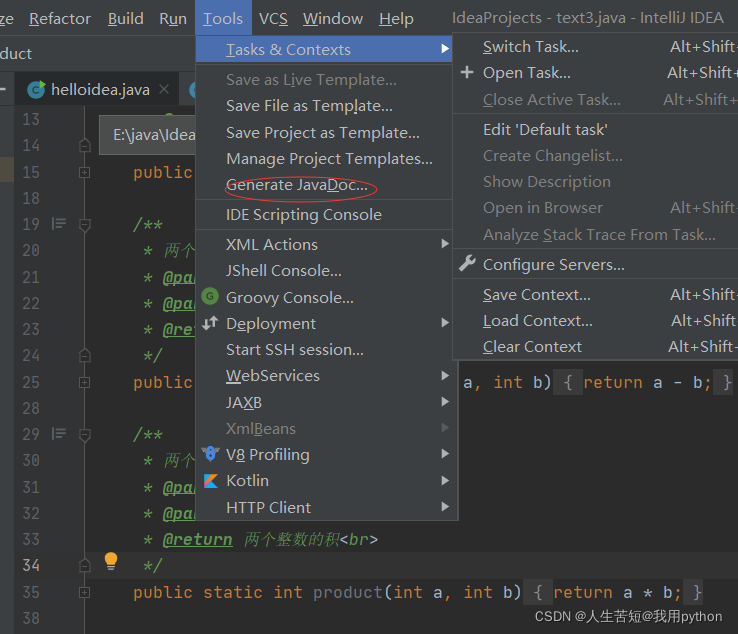Choose Open Task entry
This screenshot has width=738, height=634.
(595, 72)
